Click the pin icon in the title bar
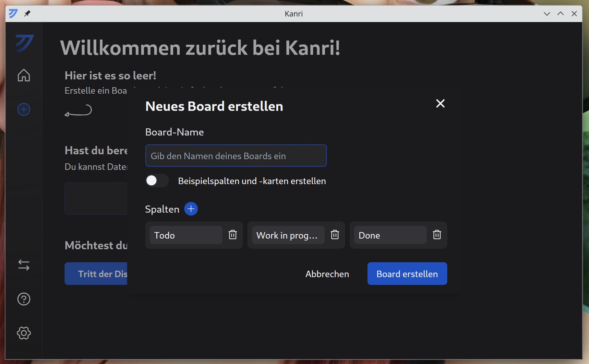 pyautogui.click(x=27, y=14)
